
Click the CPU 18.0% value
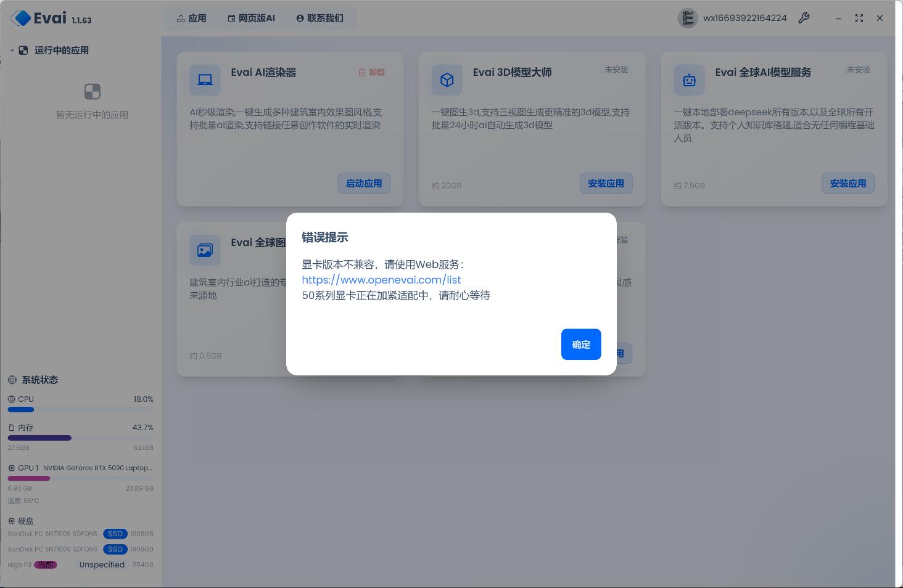pyautogui.click(x=144, y=399)
